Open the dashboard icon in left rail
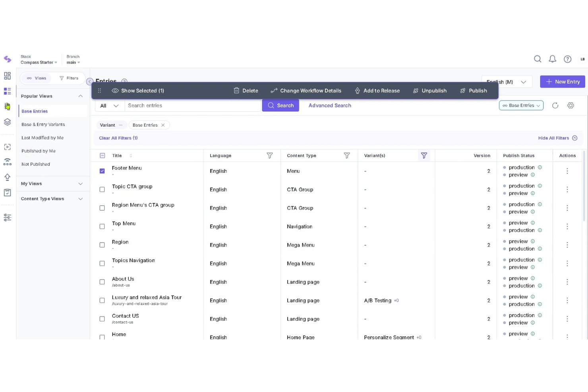 pyautogui.click(x=7, y=76)
